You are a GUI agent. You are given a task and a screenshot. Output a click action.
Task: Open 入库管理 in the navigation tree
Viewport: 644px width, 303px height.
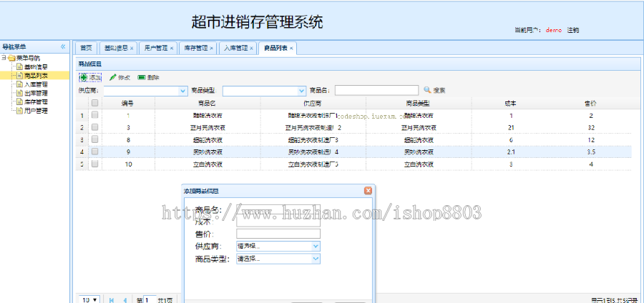[36, 84]
